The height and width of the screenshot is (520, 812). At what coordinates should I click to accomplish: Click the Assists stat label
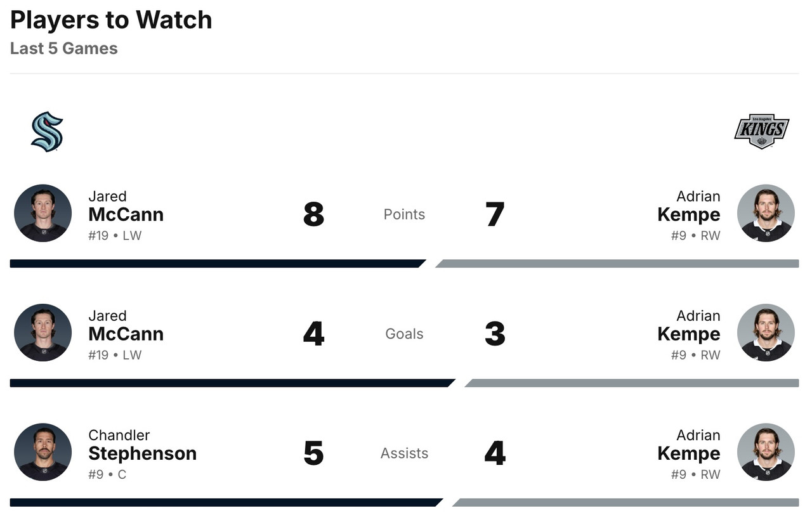404,453
